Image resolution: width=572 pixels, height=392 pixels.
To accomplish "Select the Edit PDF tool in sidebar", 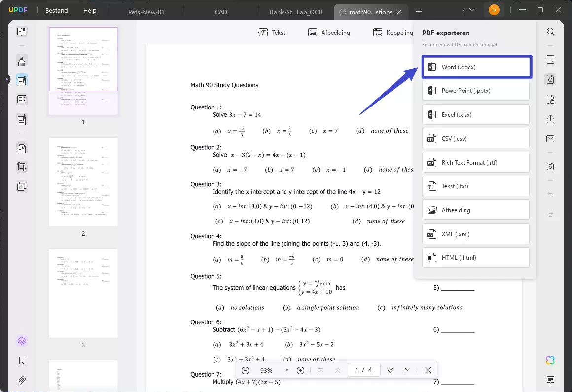I will [x=22, y=80].
